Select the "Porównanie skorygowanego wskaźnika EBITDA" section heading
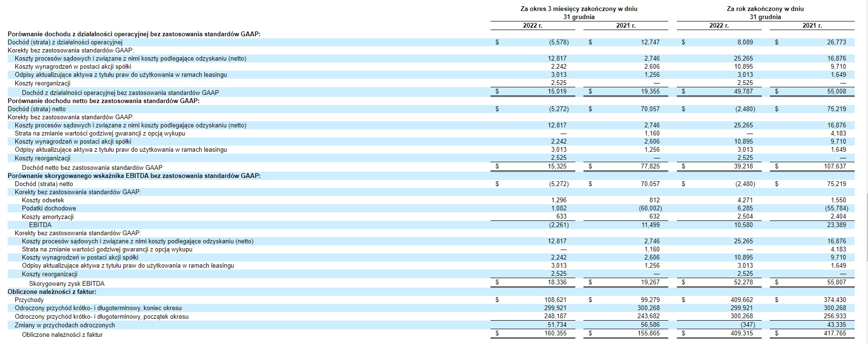This screenshot has height=344, width=868. 134,176
